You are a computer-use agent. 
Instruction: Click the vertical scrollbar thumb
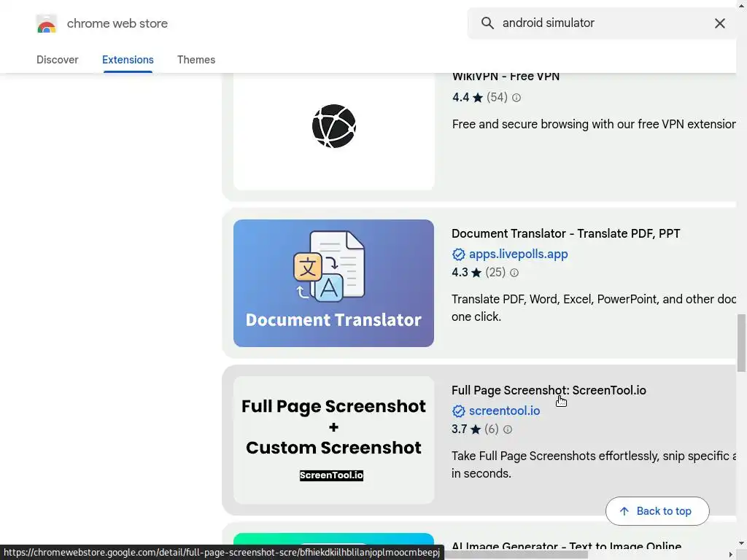tap(741, 343)
